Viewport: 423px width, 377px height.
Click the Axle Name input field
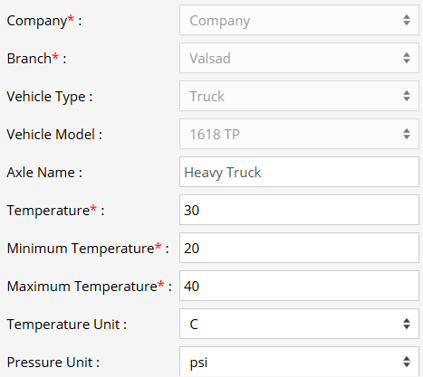pos(299,172)
